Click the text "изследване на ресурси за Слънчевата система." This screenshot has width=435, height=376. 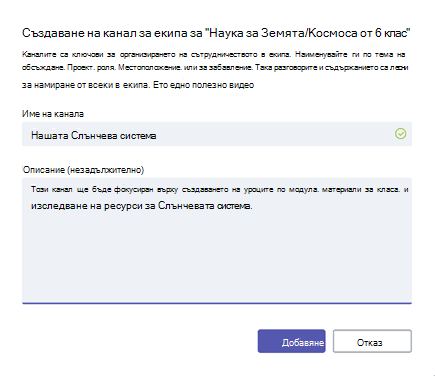142,206
